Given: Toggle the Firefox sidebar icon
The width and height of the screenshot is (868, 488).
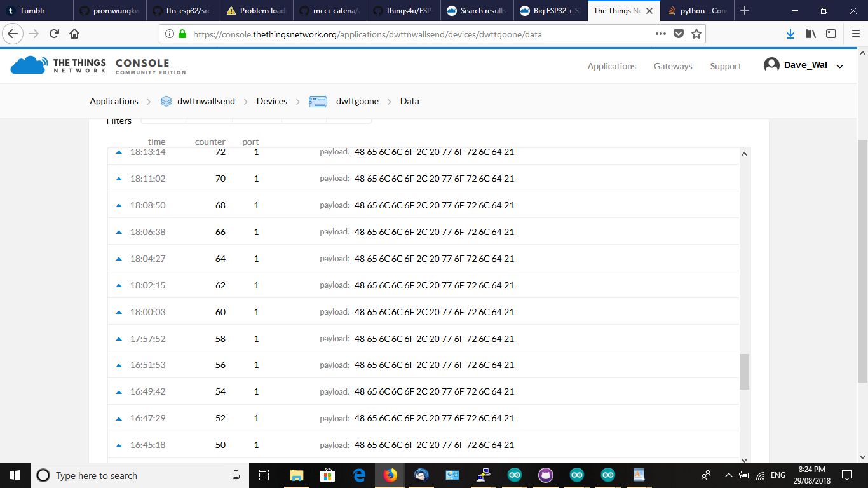Looking at the screenshot, I should pyautogui.click(x=831, y=34).
